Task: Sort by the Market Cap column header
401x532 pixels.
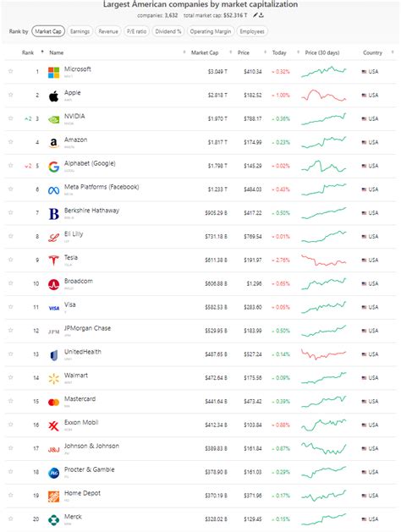Action: (x=205, y=52)
